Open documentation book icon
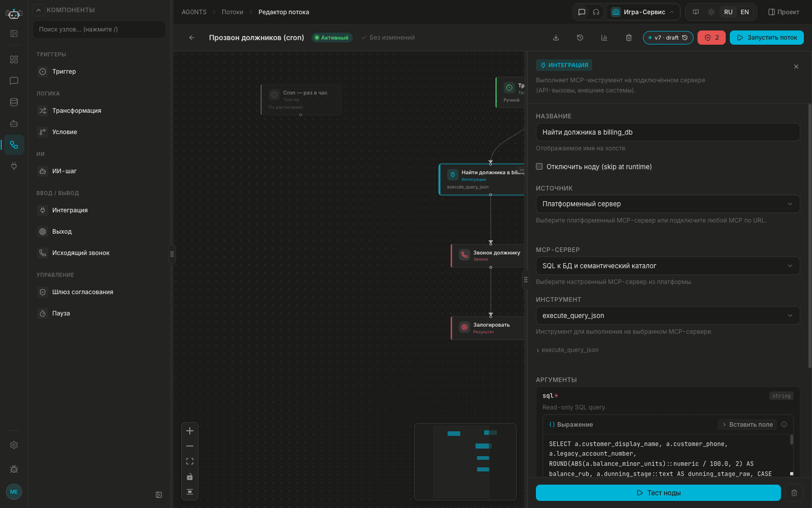The height and width of the screenshot is (508, 812). click(x=696, y=12)
